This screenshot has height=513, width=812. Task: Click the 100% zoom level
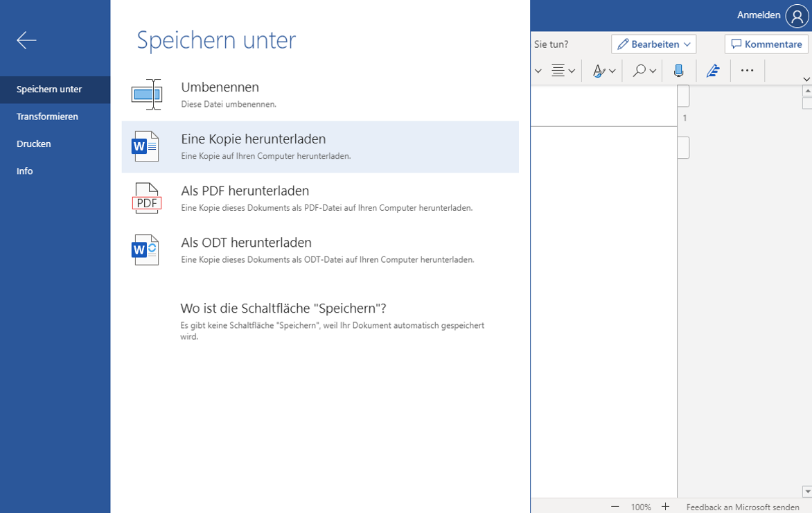coord(641,507)
